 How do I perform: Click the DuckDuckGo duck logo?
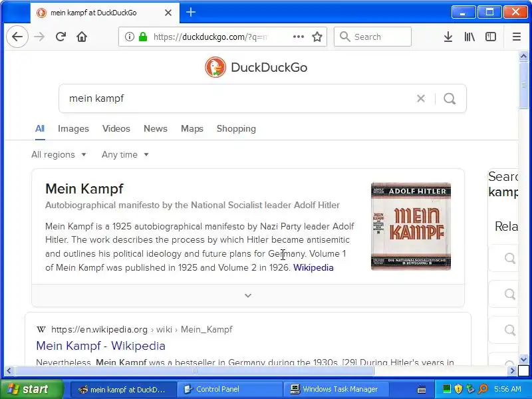(x=215, y=67)
